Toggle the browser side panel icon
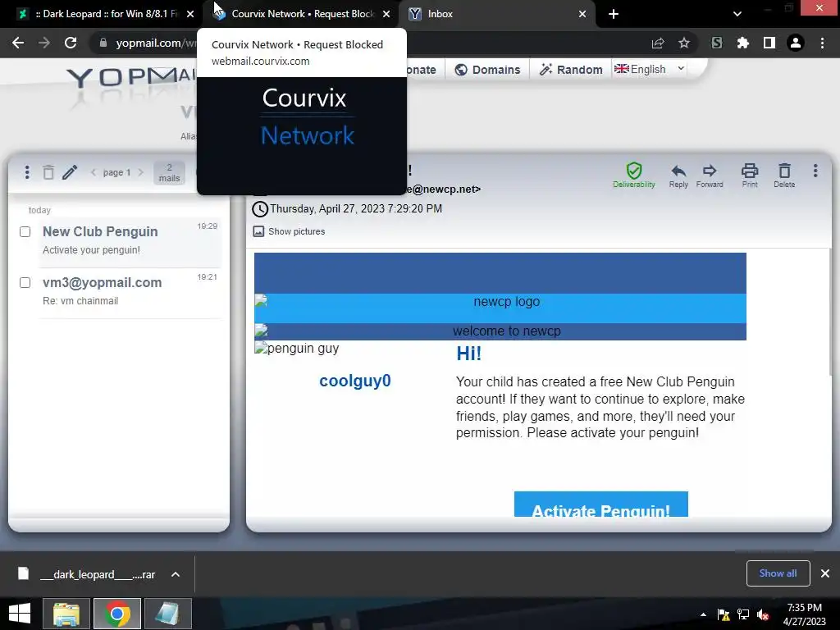Viewport: 840px width, 630px height. click(x=769, y=43)
